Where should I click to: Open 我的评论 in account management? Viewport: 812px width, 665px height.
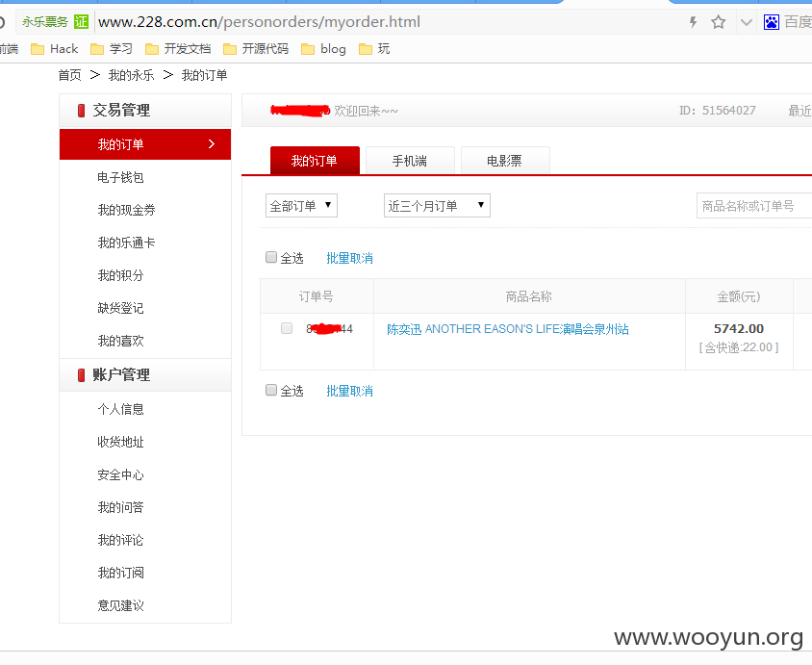(x=120, y=540)
